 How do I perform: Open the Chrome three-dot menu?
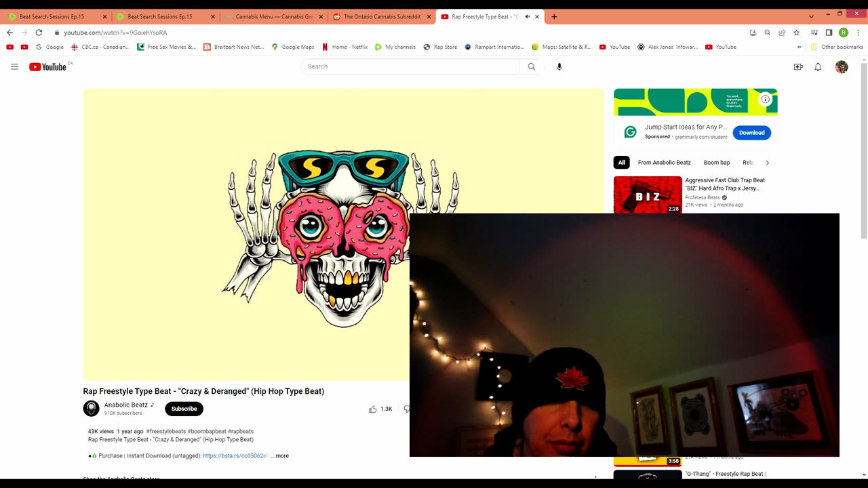coord(859,33)
